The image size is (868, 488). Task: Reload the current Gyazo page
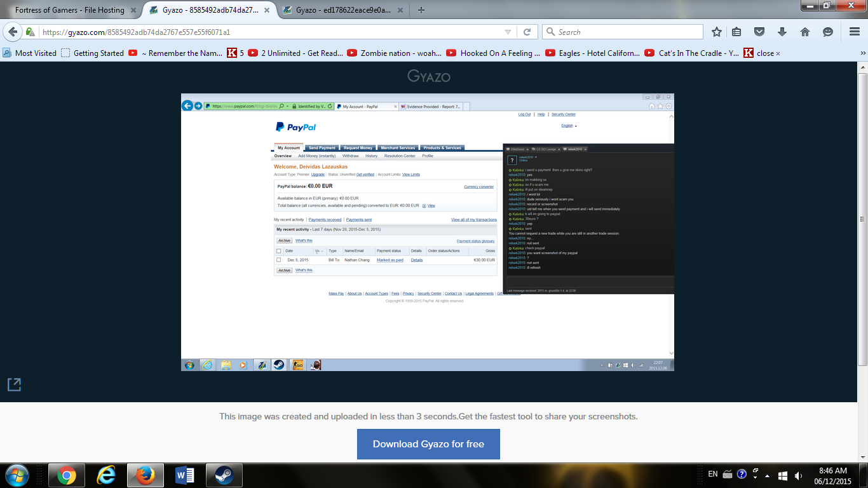(527, 32)
